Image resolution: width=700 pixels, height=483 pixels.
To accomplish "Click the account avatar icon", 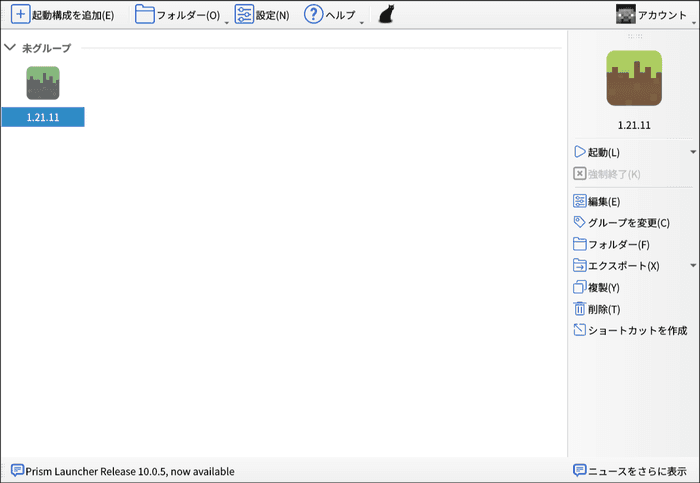I will [625, 15].
